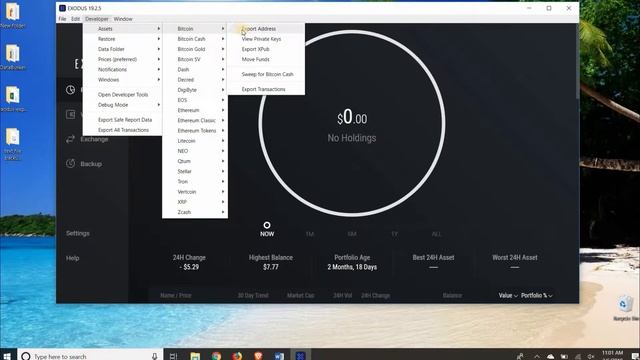Expand the Notifications submenu
The image size is (640, 360).
click(122, 69)
